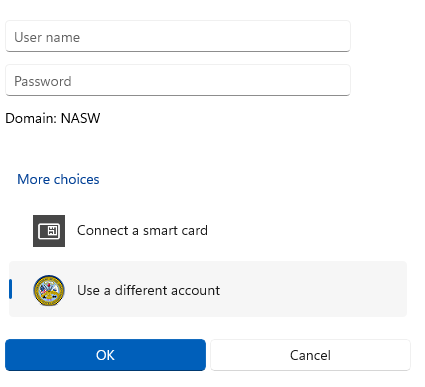Click the smart card icon
This screenshot has height=387, width=425.
pyautogui.click(x=49, y=231)
